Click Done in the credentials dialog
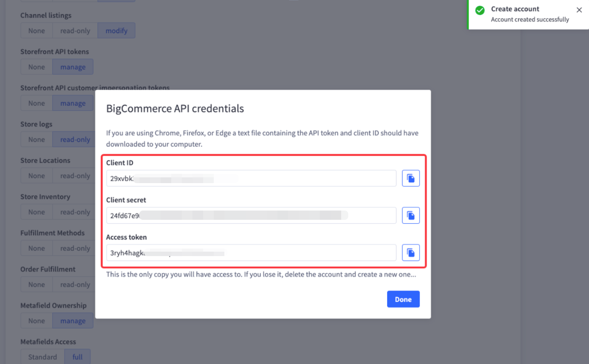This screenshot has height=364, width=589. click(403, 299)
